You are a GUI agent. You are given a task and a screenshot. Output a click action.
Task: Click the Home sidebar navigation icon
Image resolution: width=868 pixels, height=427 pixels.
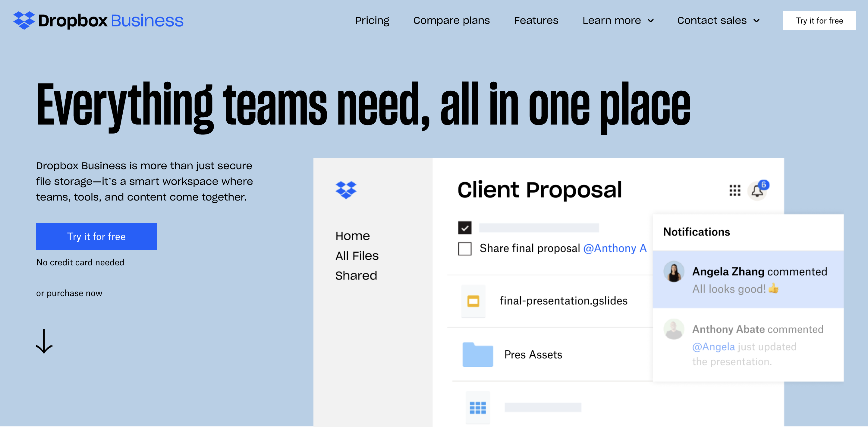tap(352, 236)
